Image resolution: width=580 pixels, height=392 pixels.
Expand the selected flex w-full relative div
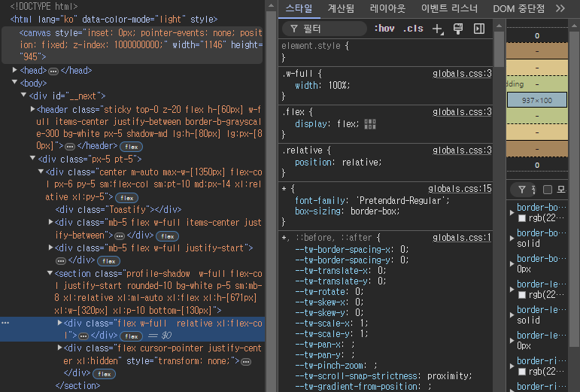point(59,323)
